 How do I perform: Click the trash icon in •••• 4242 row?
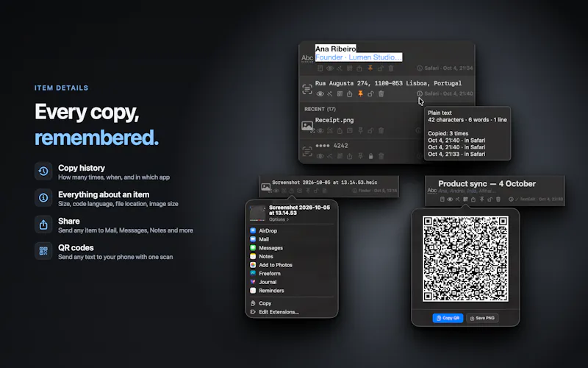point(381,156)
